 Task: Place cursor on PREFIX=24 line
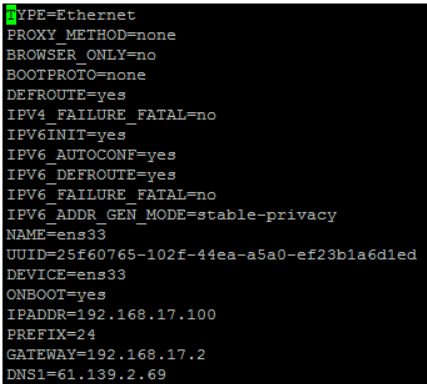point(51,335)
